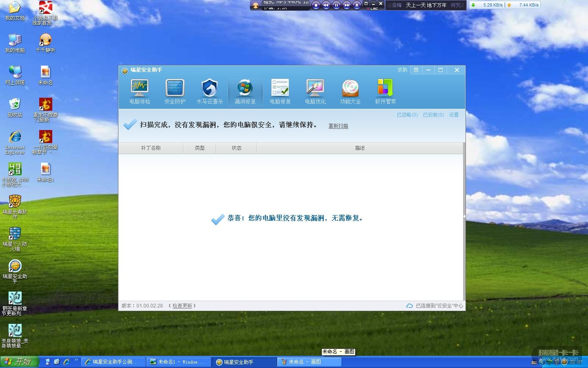Open the title bar dropdown menu button

pos(416,70)
